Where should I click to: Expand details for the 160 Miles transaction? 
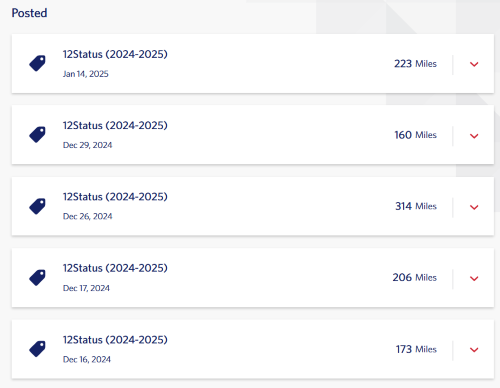click(x=474, y=136)
